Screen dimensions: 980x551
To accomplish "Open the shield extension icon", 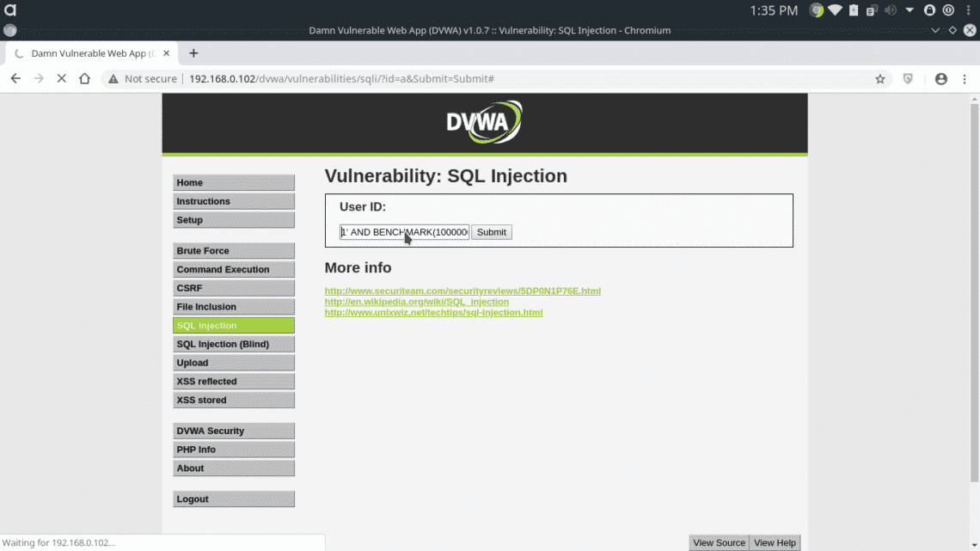I will (908, 79).
